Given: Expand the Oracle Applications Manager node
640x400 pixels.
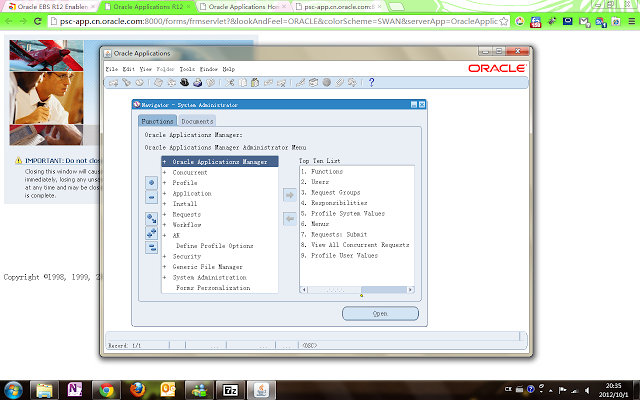Looking at the screenshot, I should pos(164,162).
